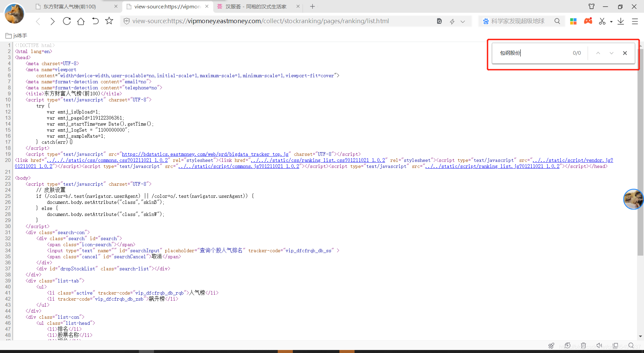The height and width of the screenshot is (353, 644).
Task: Switch to the 东方财富人气榜(前100) tab
Action: pos(69,6)
